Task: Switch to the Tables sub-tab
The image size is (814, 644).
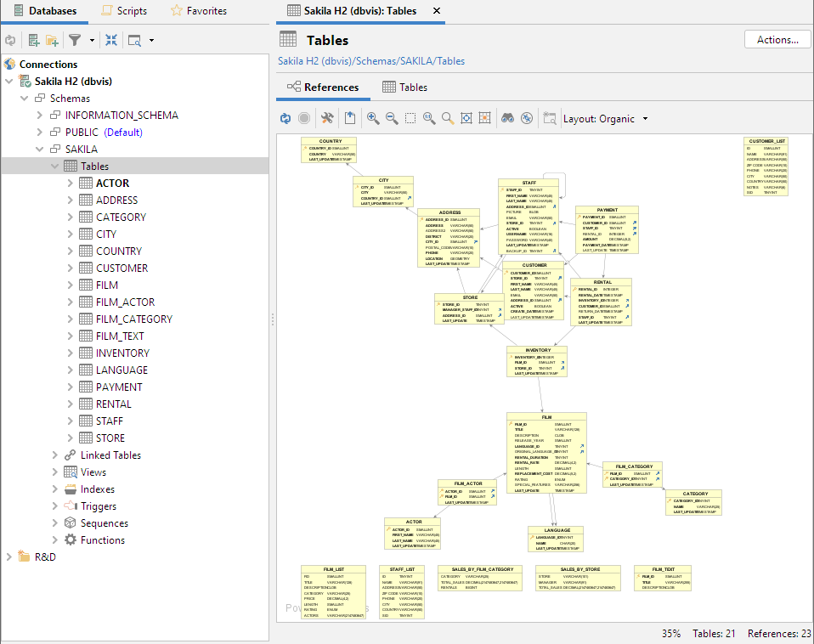Action: [412, 87]
